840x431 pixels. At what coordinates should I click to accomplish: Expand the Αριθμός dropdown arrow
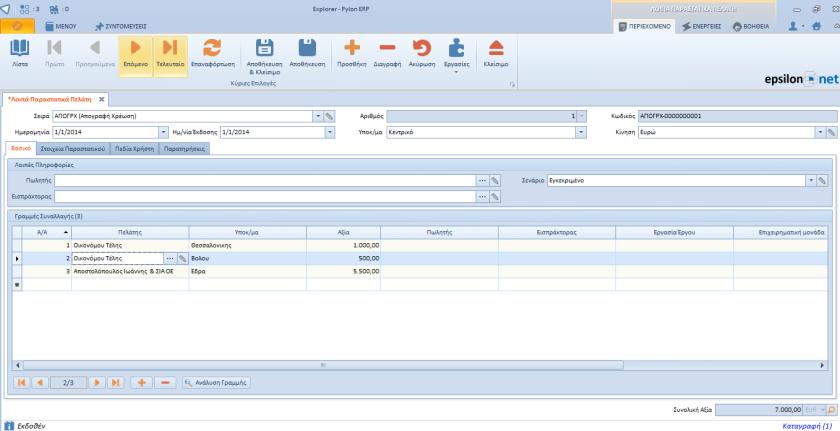coord(582,116)
